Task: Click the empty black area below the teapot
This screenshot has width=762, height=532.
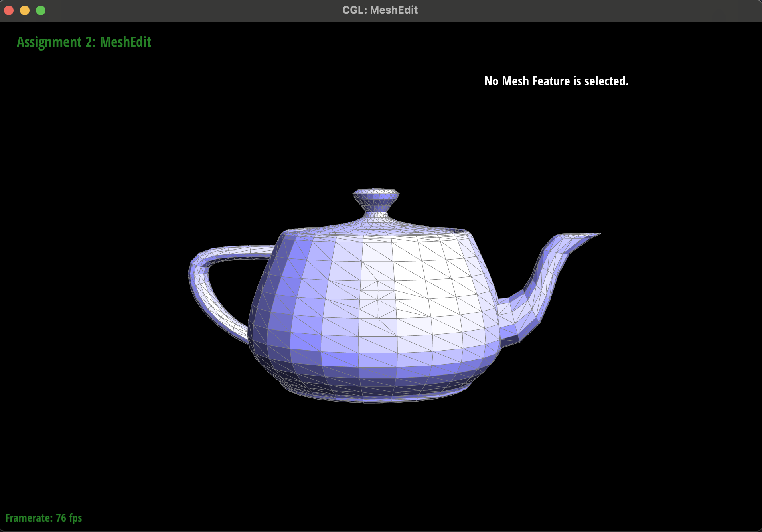Action: click(379, 459)
